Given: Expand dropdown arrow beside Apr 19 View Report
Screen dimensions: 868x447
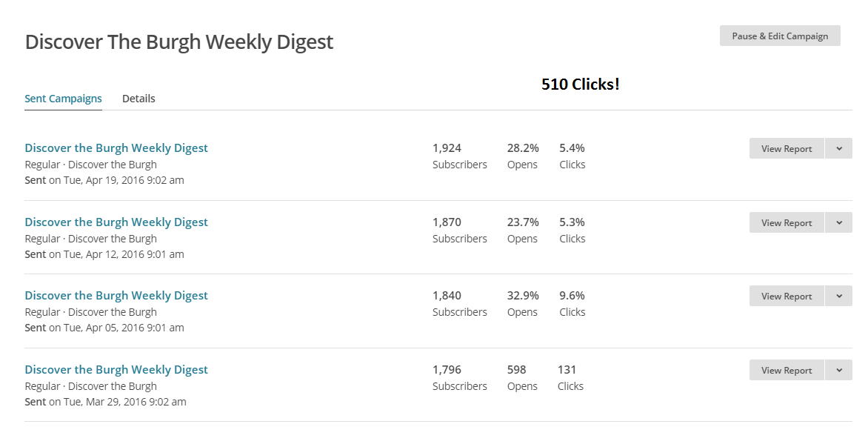Looking at the screenshot, I should coord(839,149).
